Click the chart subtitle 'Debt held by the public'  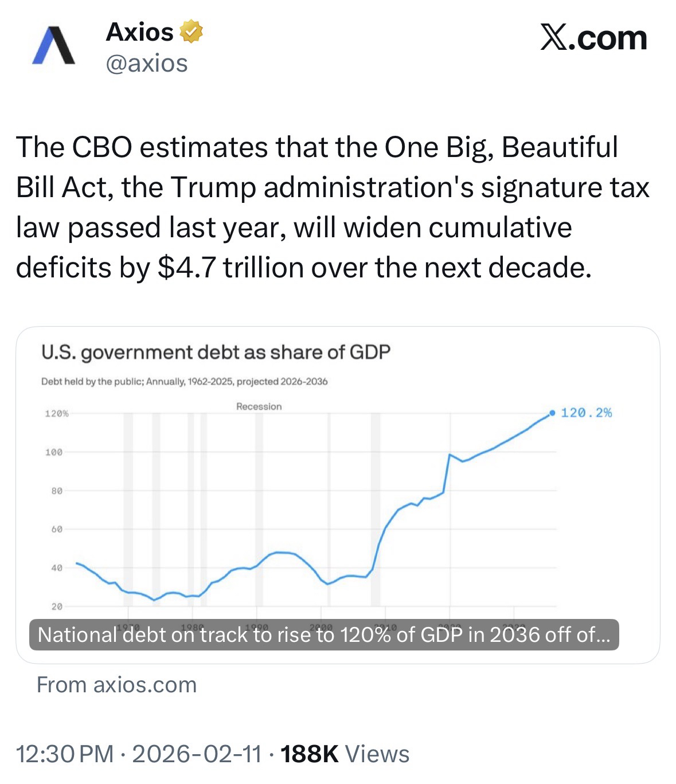click(x=184, y=382)
